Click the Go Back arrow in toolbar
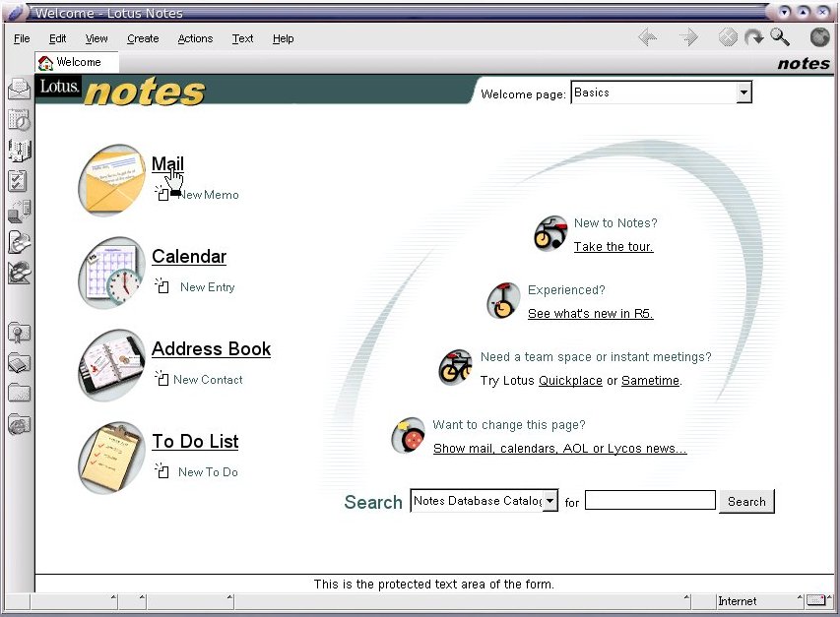The width and height of the screenshot is (840, 617). pyautogui.click(x=648, y=37)
